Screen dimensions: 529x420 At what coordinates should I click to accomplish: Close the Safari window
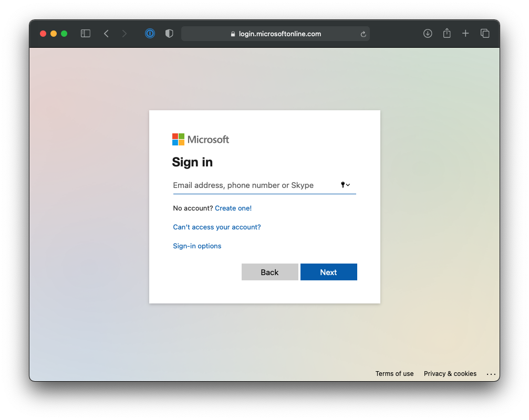[43, 34]
